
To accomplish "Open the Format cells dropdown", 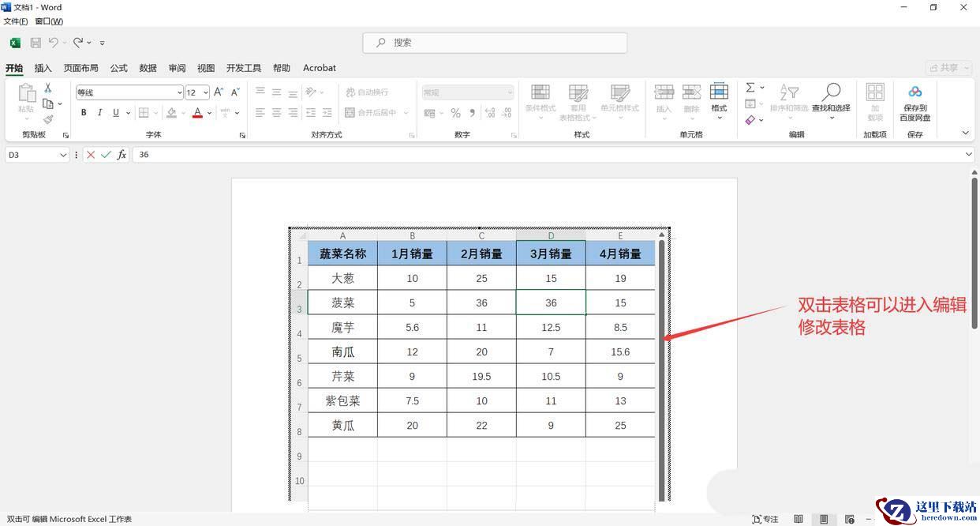I will 719,101.
